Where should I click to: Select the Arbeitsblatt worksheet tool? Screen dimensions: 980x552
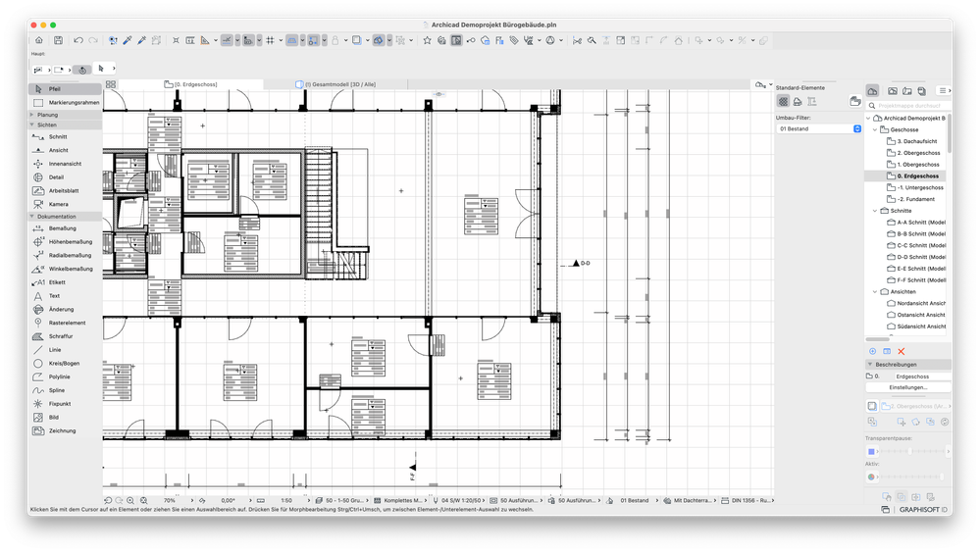pos(66,190)
